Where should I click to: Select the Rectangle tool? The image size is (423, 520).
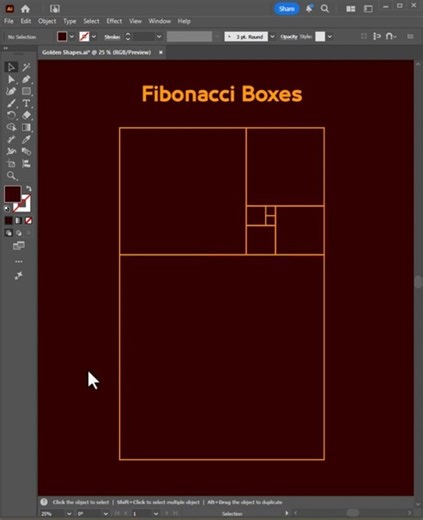point(26,91)
